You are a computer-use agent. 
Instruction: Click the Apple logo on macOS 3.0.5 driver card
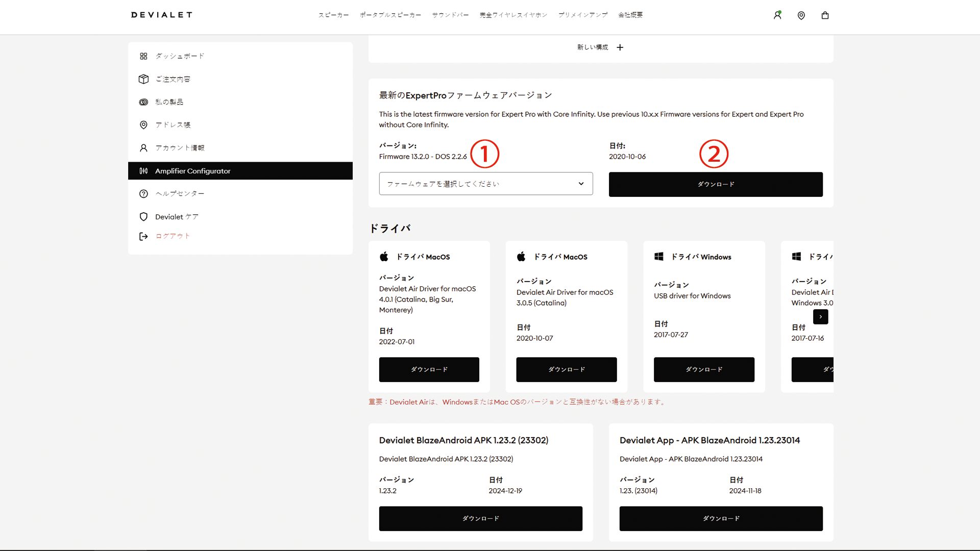tap(521, 257)
